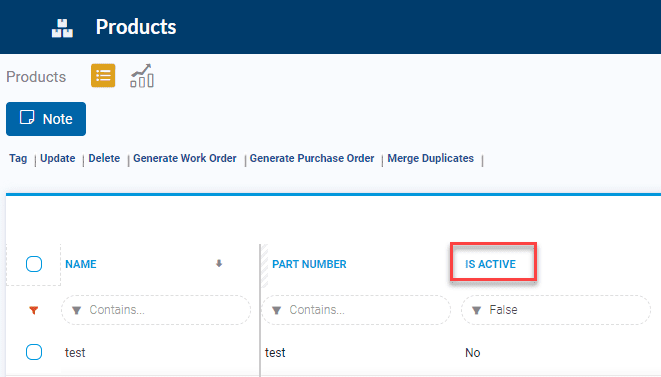Click funnel icon in Part Number filter

(277, 310)
